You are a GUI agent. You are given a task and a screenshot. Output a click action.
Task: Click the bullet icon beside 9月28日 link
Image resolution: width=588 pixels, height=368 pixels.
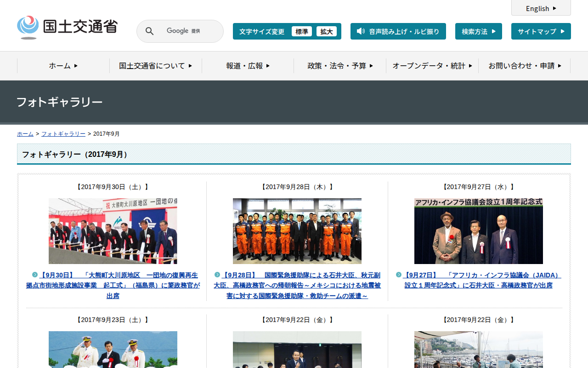(x=217, y=275)
